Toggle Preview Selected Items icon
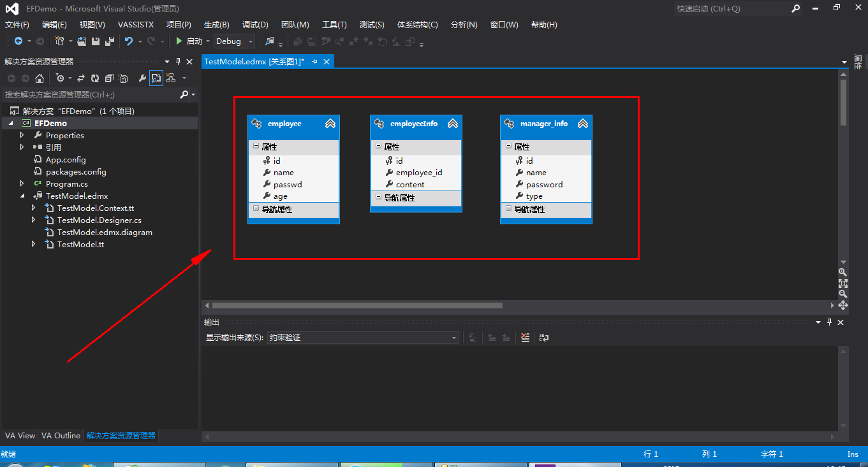Viewport: 868px width, 467px height. pyautogui.click(x=156, y=78)
